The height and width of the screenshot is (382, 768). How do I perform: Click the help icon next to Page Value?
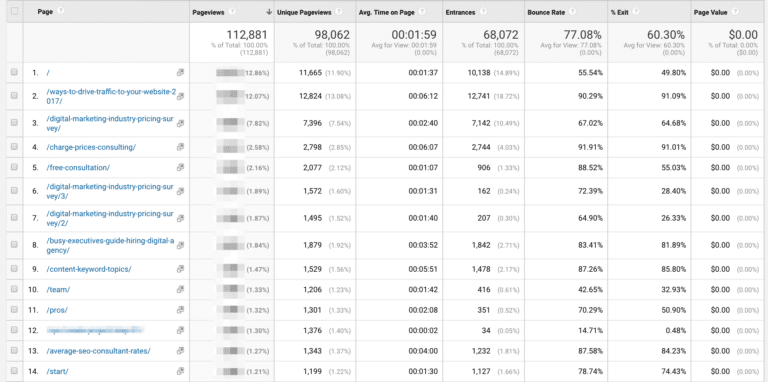tap(736, 12)
